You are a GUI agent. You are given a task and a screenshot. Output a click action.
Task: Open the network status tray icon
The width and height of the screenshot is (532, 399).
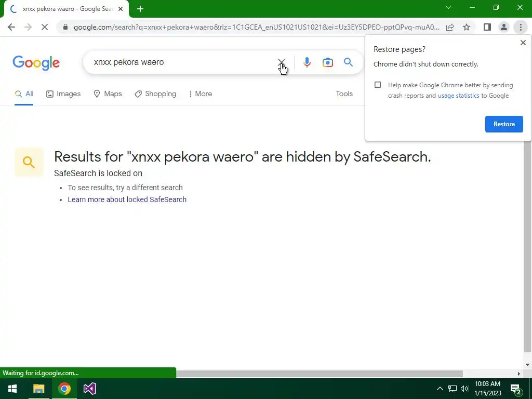453,389
